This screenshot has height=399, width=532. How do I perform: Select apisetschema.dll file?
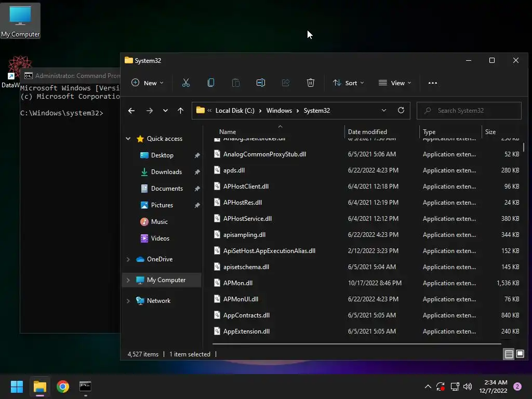(246, 267)
